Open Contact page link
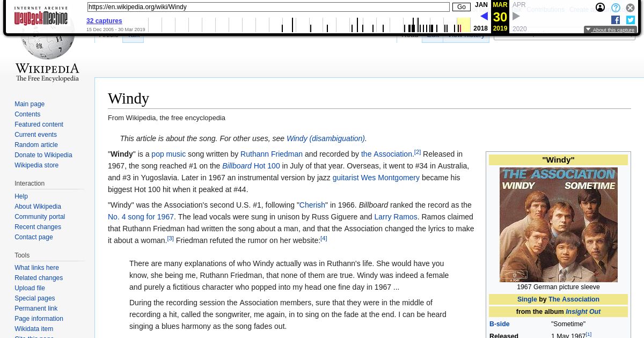 [x=34, y=237]
